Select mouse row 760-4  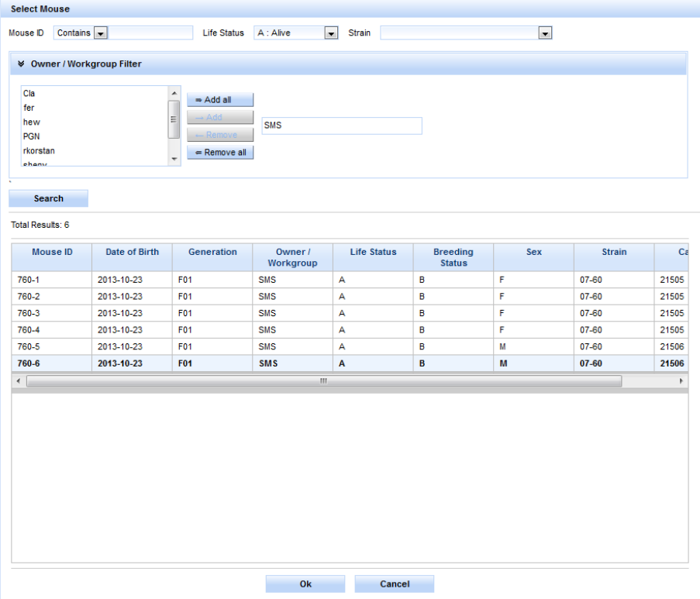(350, 330)
